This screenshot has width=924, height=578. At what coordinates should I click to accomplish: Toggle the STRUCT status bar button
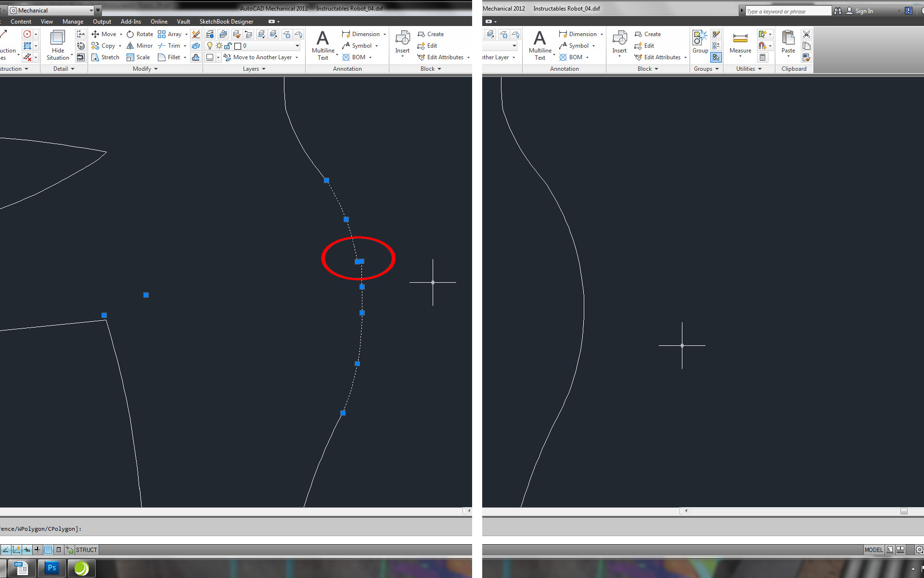(86, 550)
